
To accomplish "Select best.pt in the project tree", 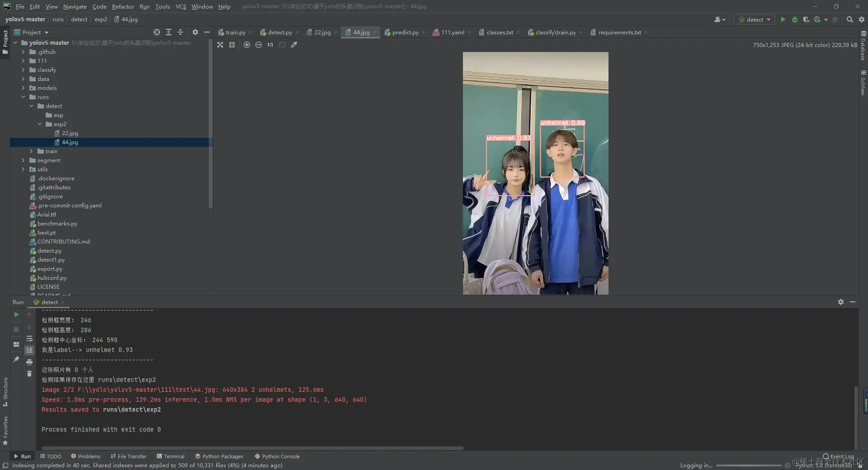I will click(x=46, y=232).
